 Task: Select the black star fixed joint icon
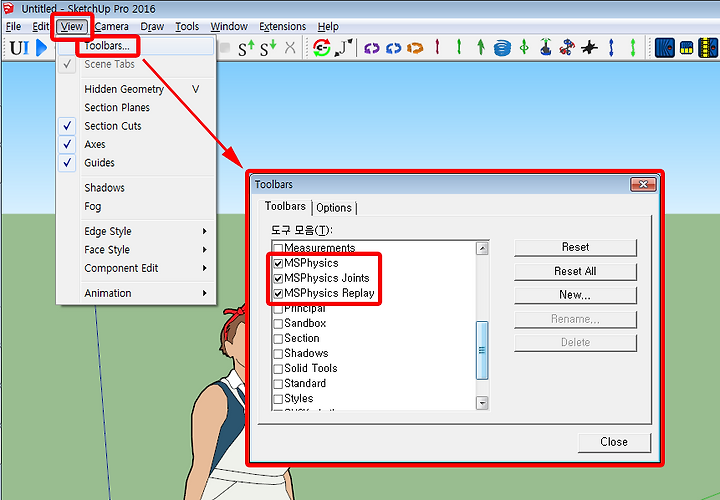(589, 47)
